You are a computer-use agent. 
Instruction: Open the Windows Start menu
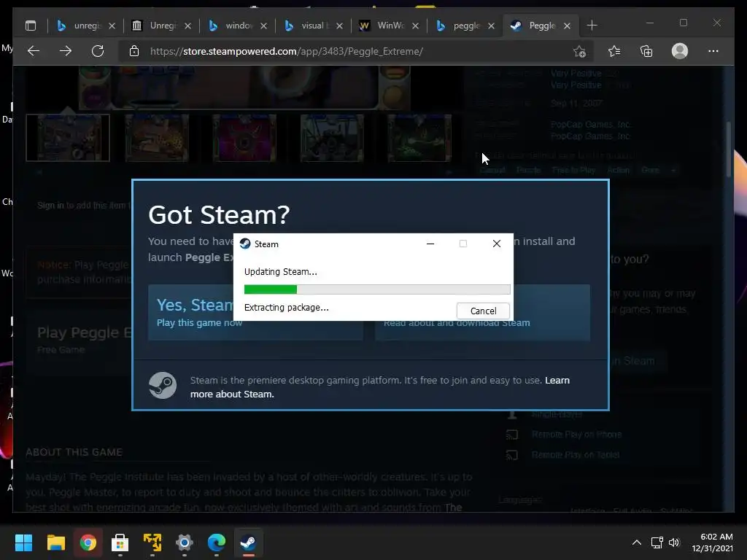(x=23, y=542)
